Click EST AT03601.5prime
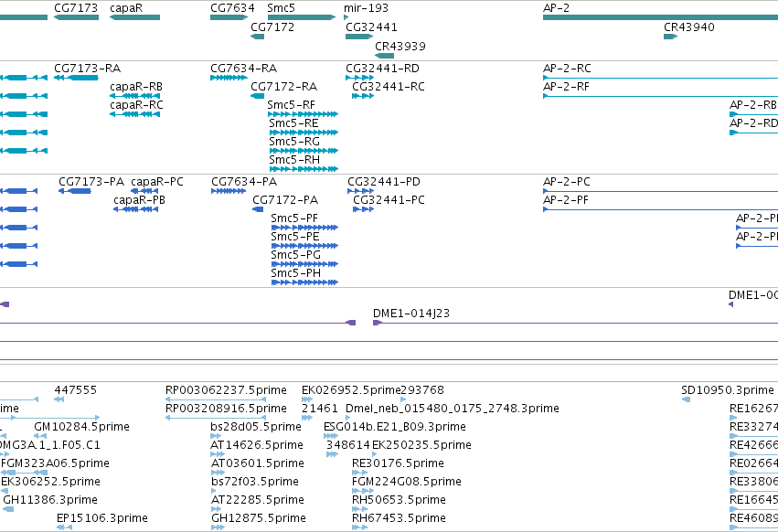Viewport: 778px width, 532px height. 258,464
